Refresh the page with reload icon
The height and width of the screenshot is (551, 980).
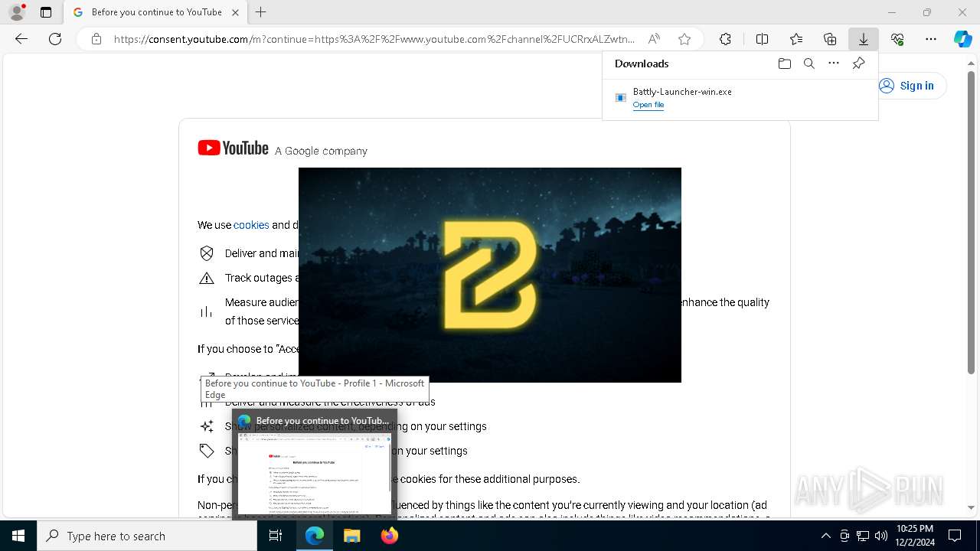pos(55,39)
